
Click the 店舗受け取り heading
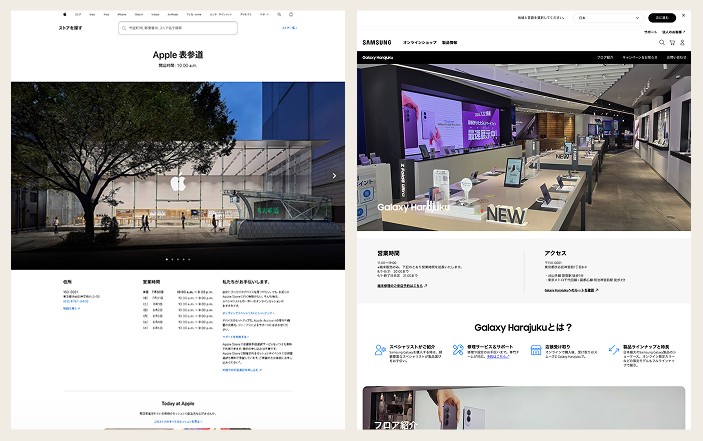point(558,347)
